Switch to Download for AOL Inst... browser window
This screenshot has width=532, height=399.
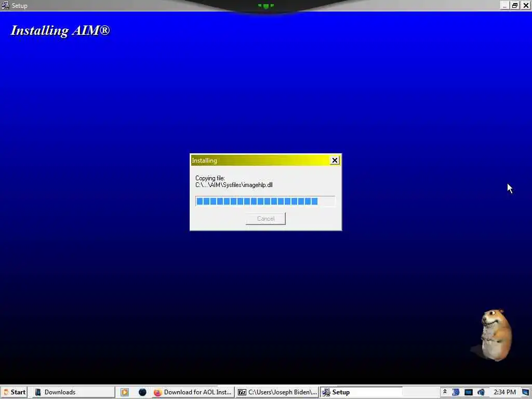coord(193,392)
